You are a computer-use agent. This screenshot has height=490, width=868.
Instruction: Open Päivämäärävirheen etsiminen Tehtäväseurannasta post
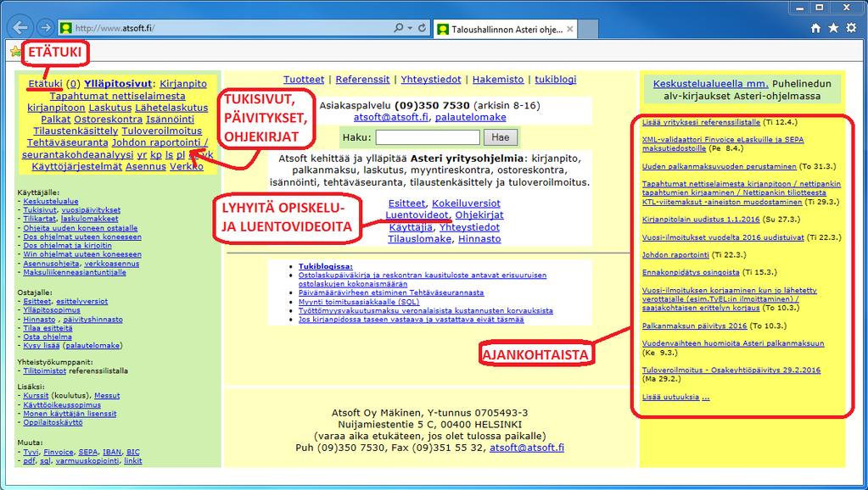click(391, 293)
